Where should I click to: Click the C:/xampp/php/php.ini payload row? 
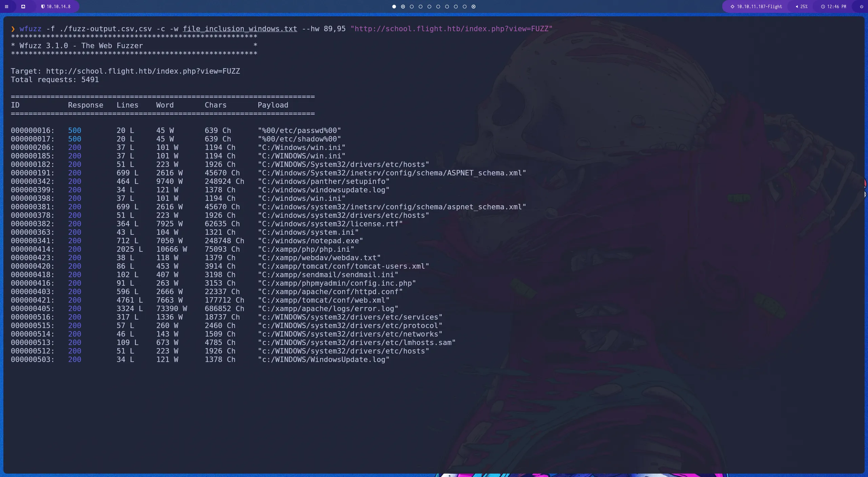[306, 249]
